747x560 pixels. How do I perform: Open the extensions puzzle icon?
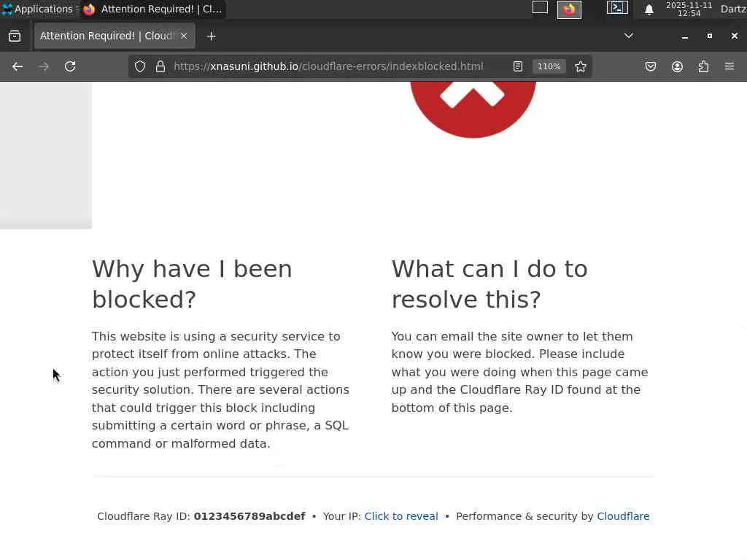click(x=703, y=66)
